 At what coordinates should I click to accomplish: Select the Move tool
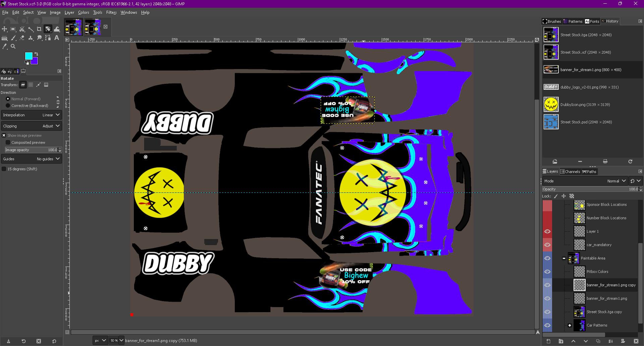point(4,29)
